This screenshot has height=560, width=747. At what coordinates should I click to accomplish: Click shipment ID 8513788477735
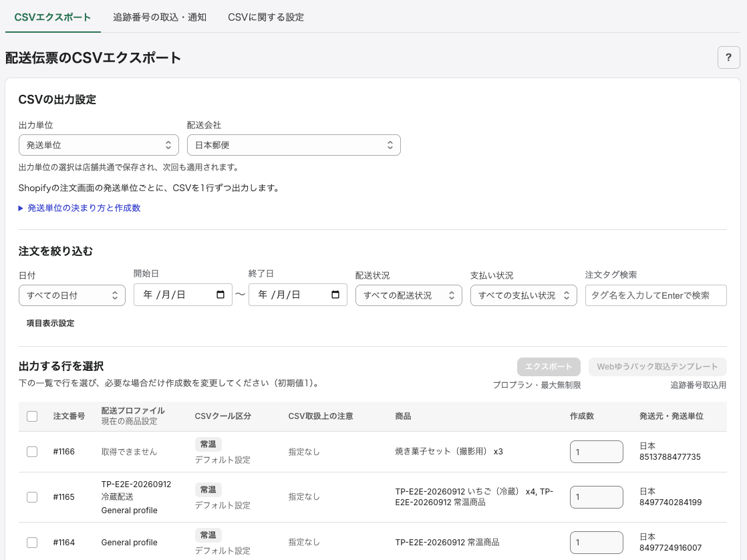coord(669,457)
